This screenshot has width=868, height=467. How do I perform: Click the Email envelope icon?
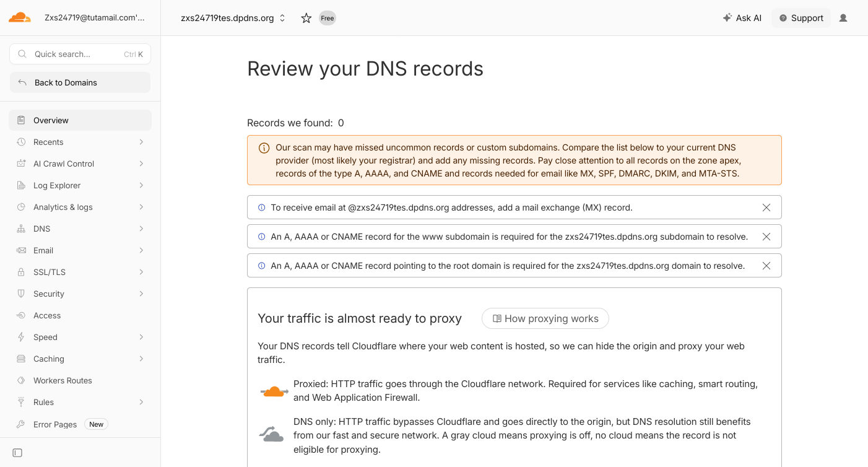pos(21,250)
